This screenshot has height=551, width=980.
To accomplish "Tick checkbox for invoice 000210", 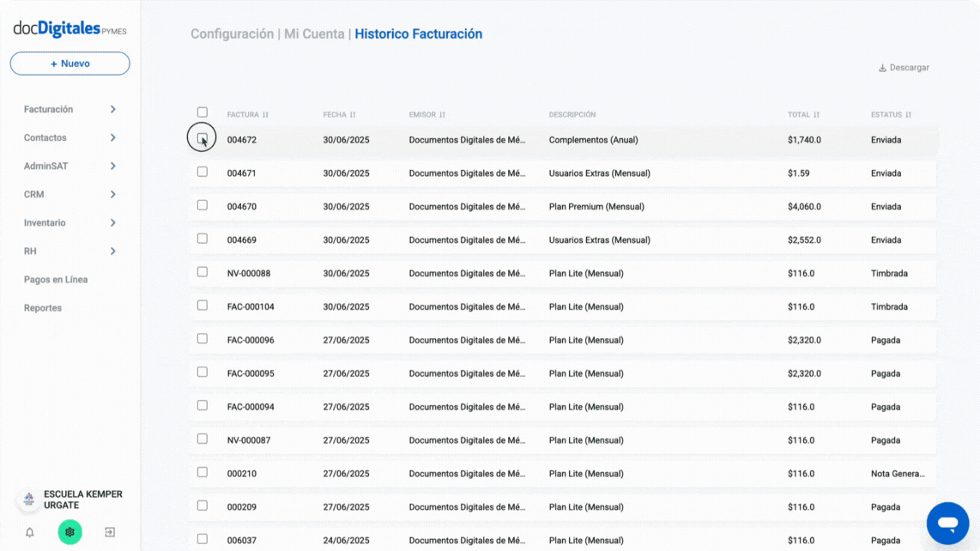I will [203, 472].
